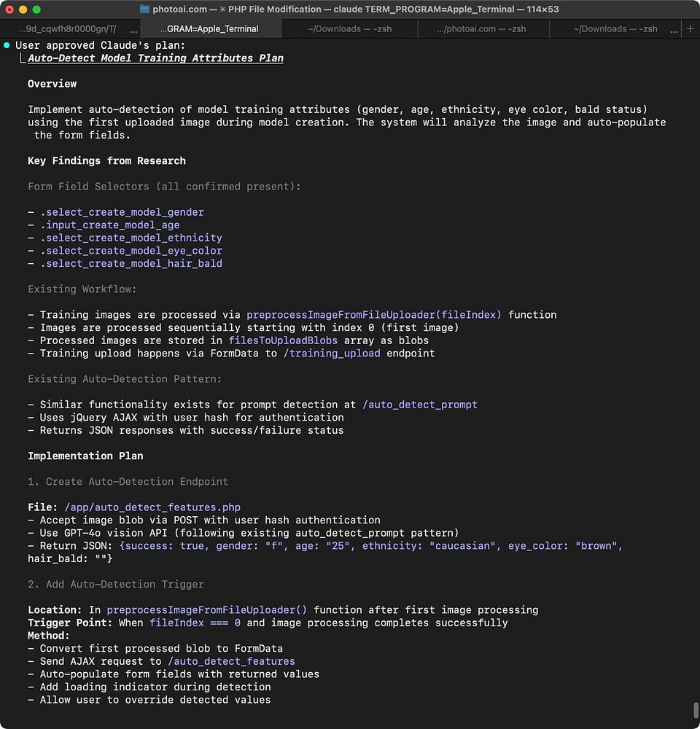Open the last ~/Downloads — -zsh tab
The image size is (700, 729).
pos(615,29)
